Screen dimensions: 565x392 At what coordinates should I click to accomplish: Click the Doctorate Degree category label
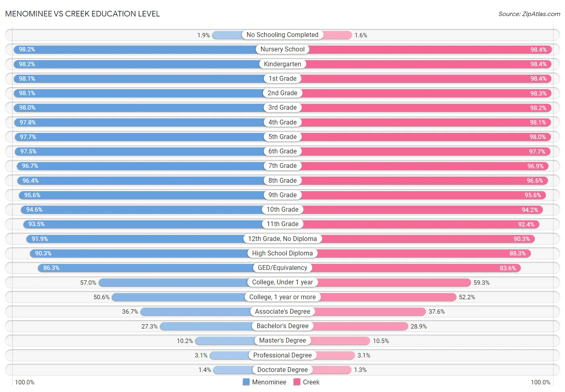pos(282,370)
